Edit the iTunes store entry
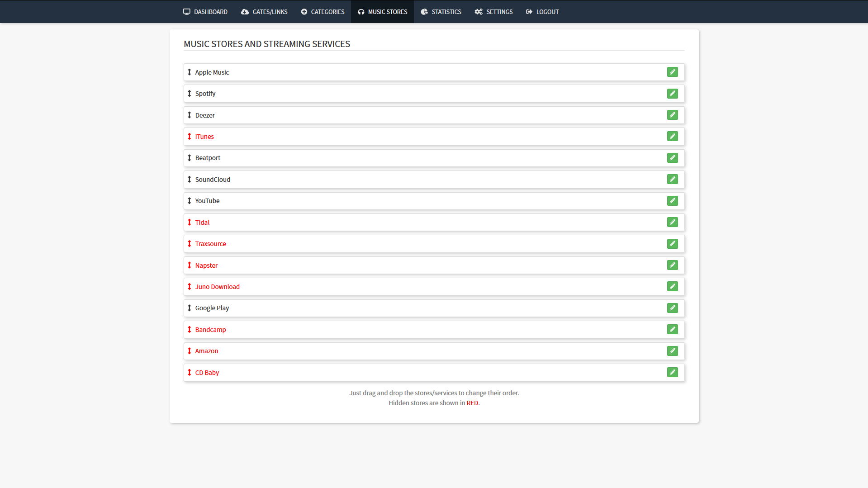 pos(672,136)
